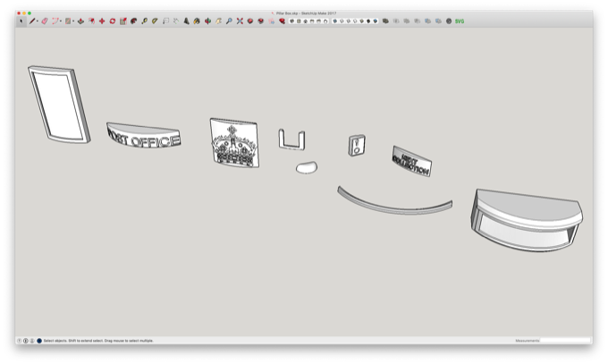608x364 pixels.
Task: Choose the Select arrow tool
Action: pyautogui.click(x=21, y=21)
